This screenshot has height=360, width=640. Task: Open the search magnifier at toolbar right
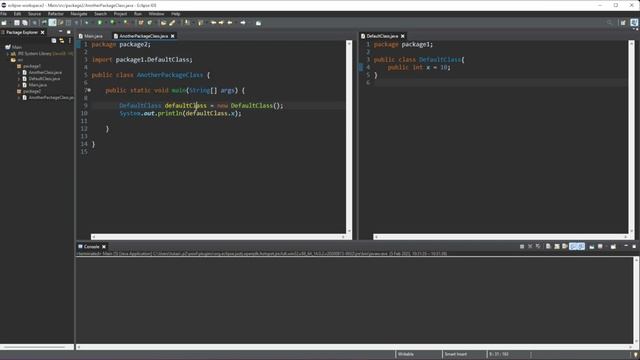(609, 23)
